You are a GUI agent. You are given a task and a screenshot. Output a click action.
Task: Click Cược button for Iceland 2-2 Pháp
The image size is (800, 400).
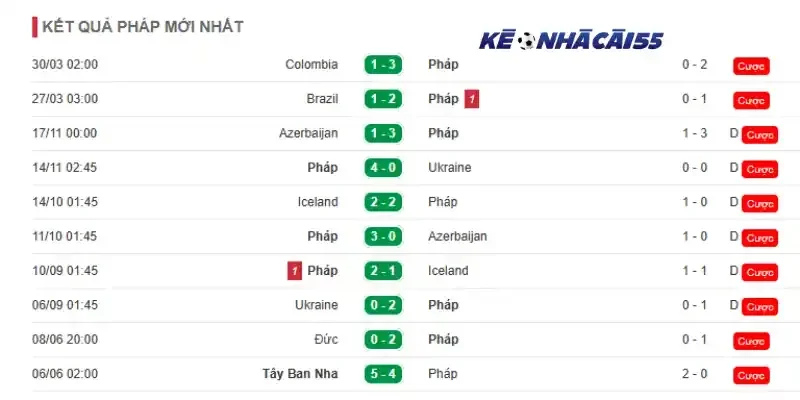[x=760, y=204]
